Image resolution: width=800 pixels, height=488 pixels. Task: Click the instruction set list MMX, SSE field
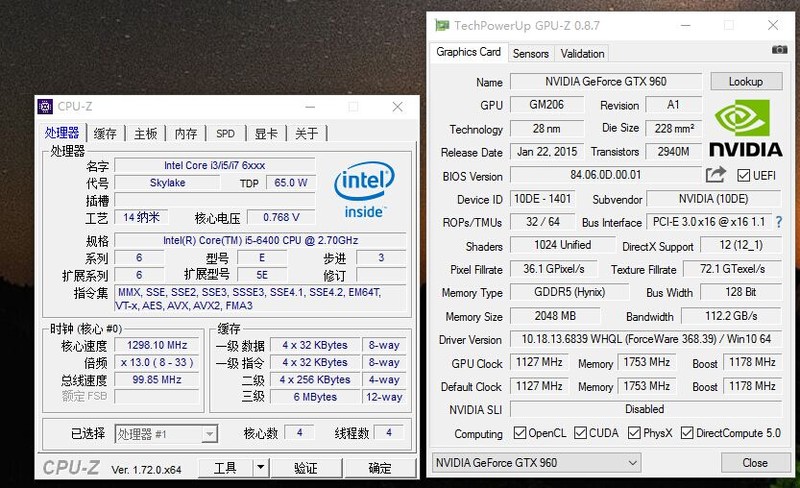(260, 299)
